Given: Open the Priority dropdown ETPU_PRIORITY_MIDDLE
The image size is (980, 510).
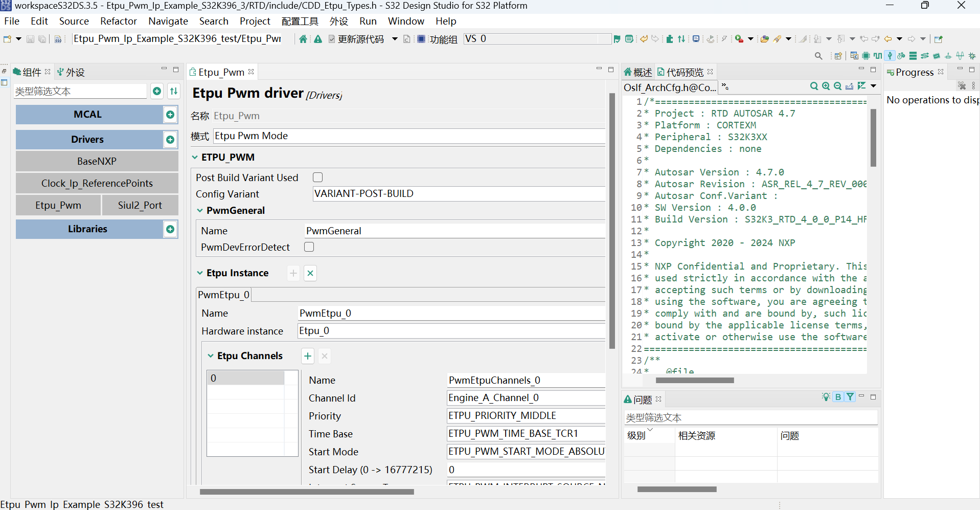Looking at the screenshot, I should coord(526,416).
